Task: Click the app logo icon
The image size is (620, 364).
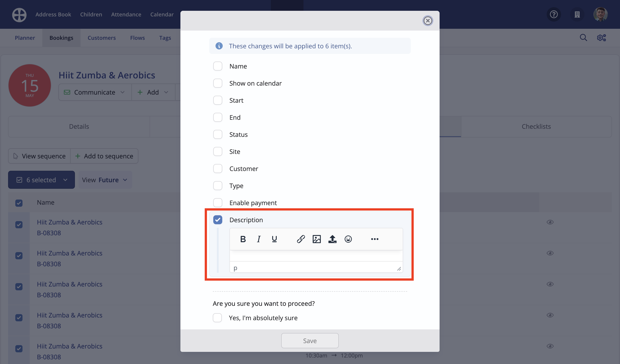Action: 19,15
